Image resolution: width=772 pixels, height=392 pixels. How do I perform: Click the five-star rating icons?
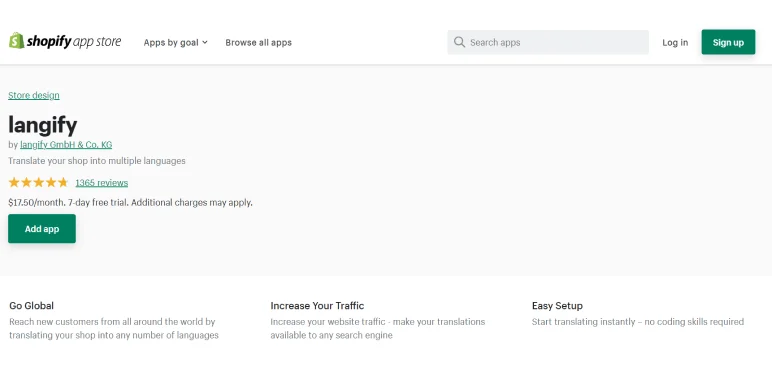coord(38,183)
